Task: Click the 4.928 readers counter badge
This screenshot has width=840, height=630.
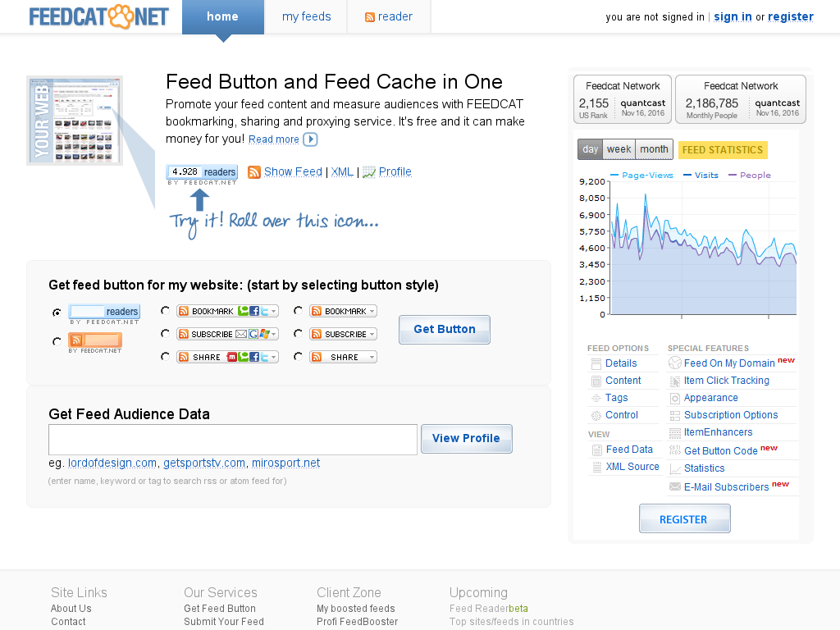Action: tap(202, 172)
